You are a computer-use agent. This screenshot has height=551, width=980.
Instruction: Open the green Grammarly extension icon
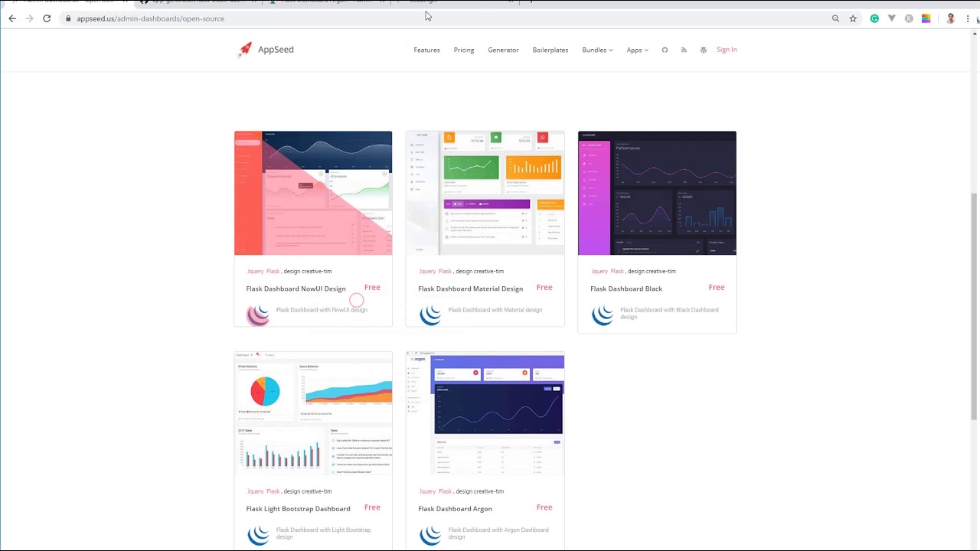(874, 18)
